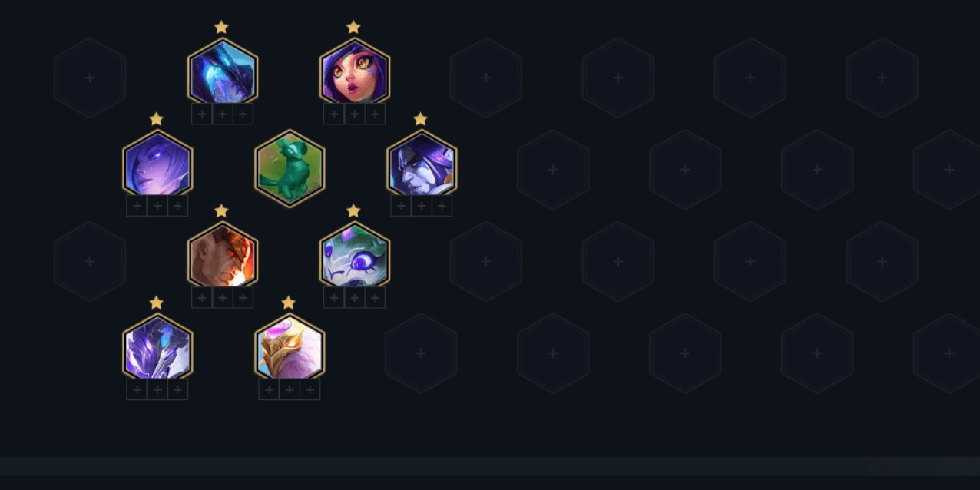Add item to golden-helmet champion's middle slot
This screenshot has height=490, width=980.
point(290,390)
